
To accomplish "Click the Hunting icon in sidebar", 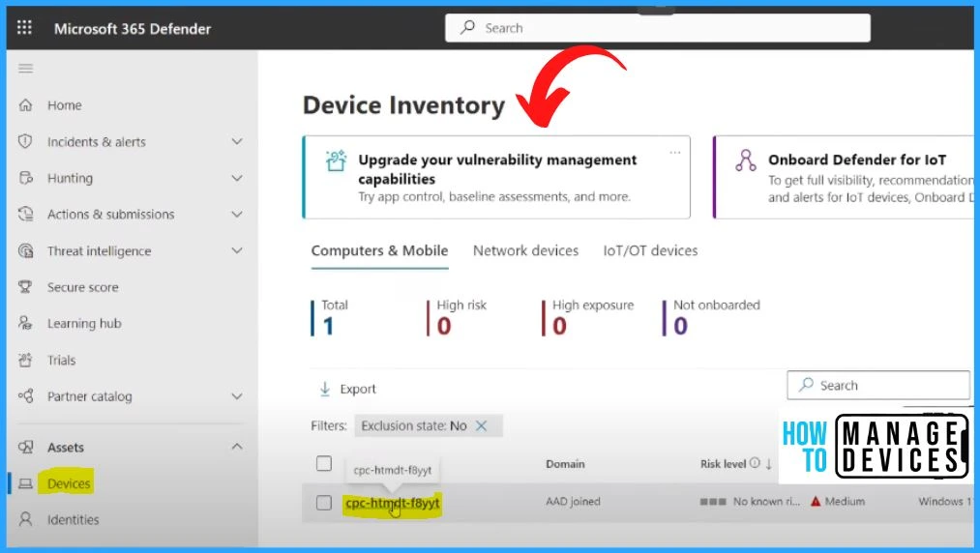I will click(x=25, y=178).
